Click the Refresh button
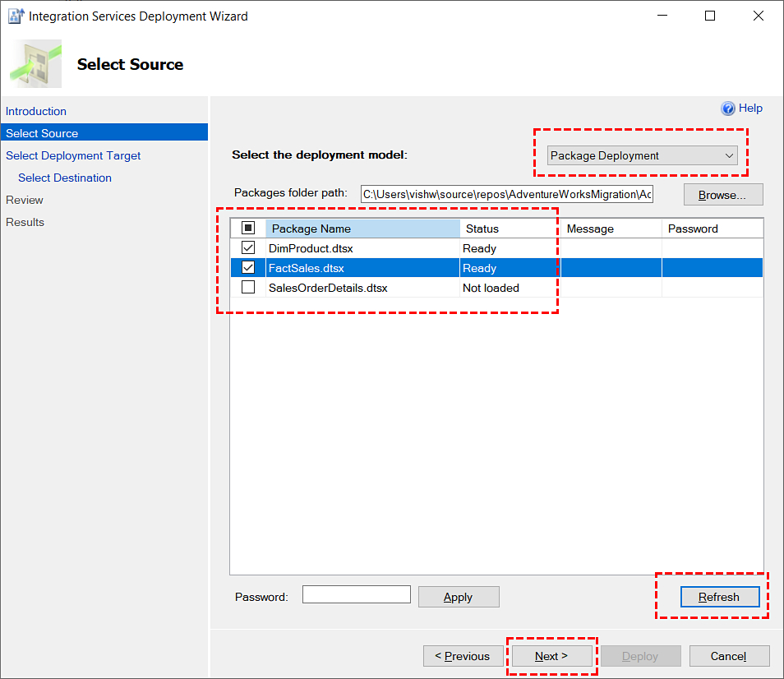Viewport: 784px width, 679px height. 720,597
